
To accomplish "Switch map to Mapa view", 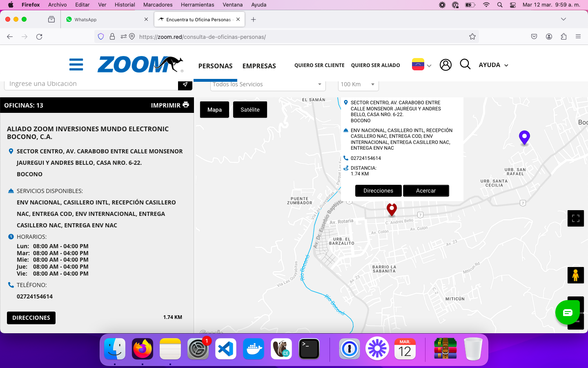I will 214,110.
